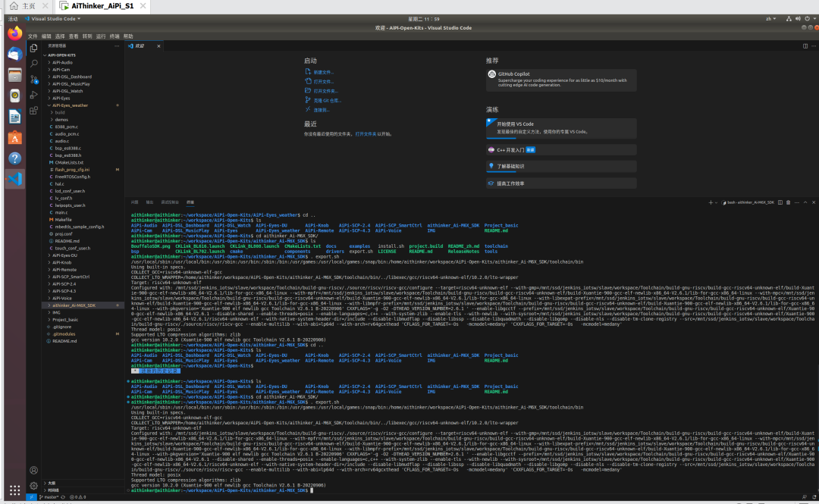Open the Search view in activity bar
This screenshot has height=504, width=819.
(x=34, y=63)
